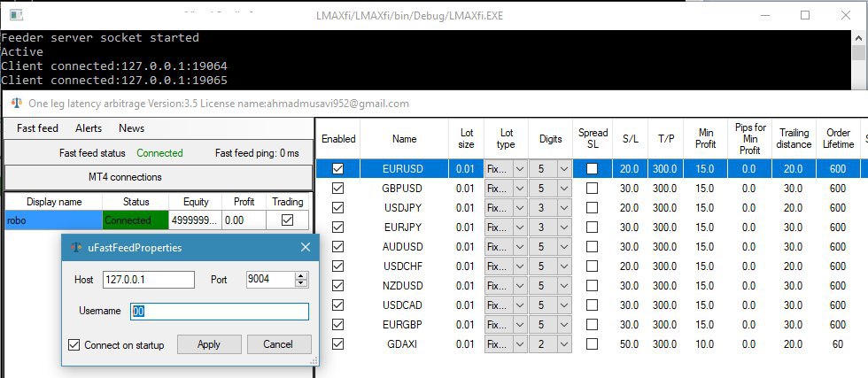
Task: Open Lot type dropdown for EURGBP
Action: [x=520, y=324]
